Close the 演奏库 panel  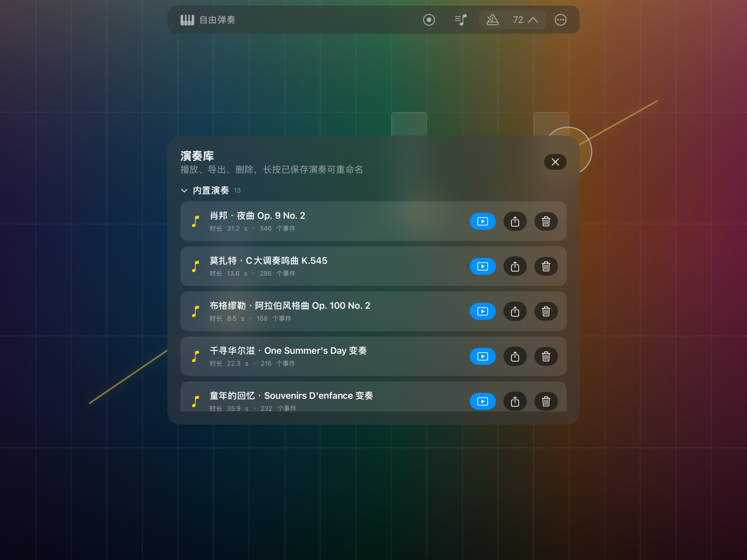point(555,162)
